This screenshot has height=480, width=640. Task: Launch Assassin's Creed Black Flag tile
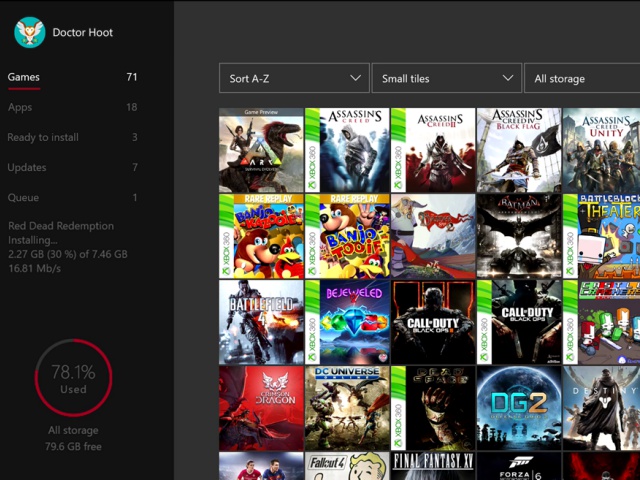coord(518,150)
